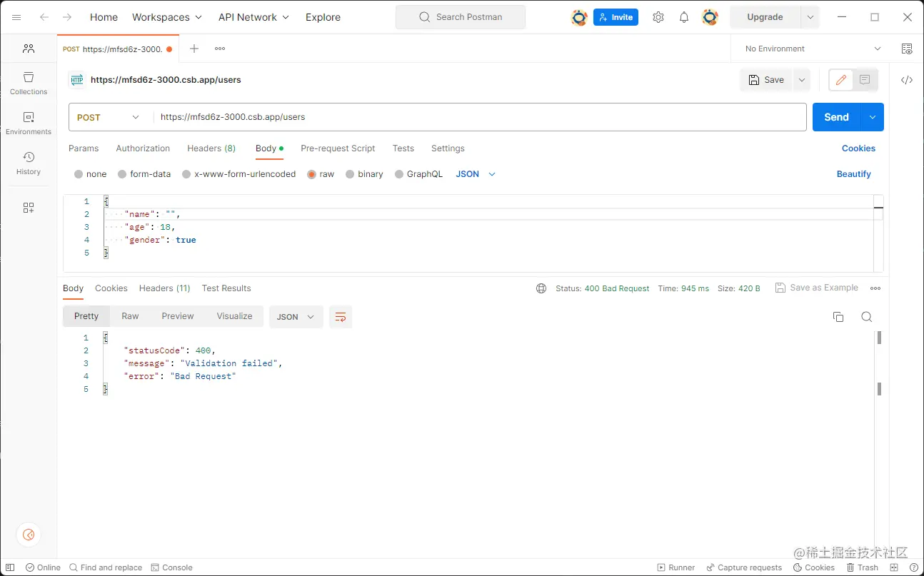The image size is (924, 576).
Task: Open the Workspaces dropdown
Action: tap(167, 17)
